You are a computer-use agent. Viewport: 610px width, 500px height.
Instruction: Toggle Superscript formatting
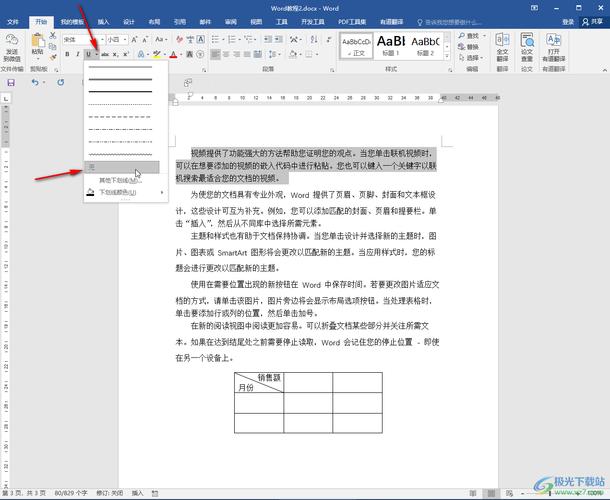(x=126, y=54)
